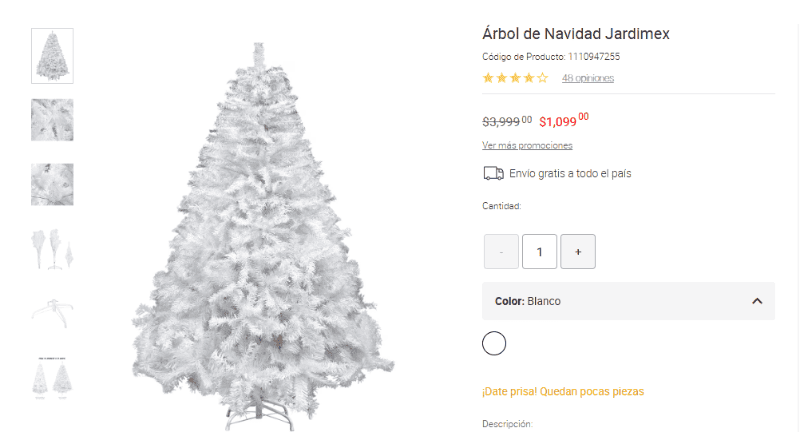View third thumbnail of branch detail

(x=53, y=184)
